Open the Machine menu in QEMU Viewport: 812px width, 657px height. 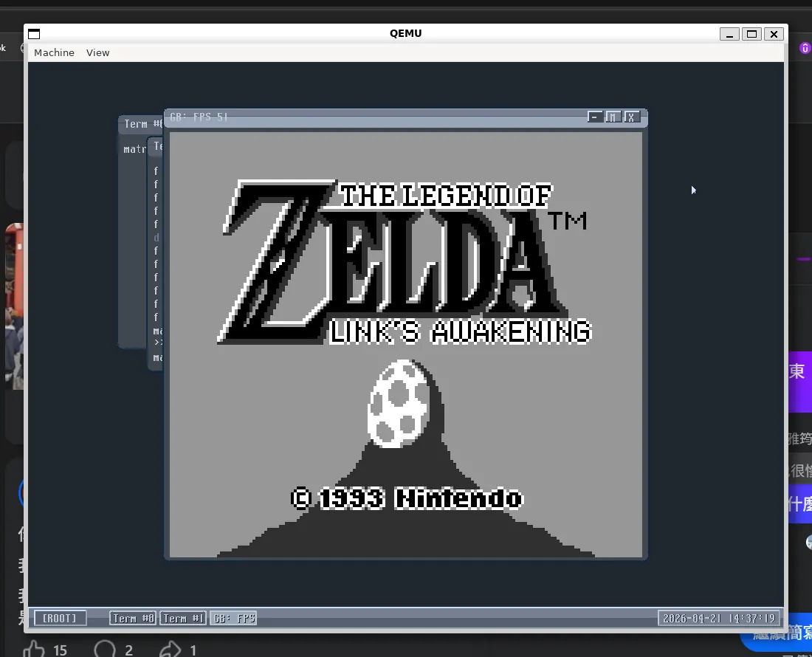54,53
